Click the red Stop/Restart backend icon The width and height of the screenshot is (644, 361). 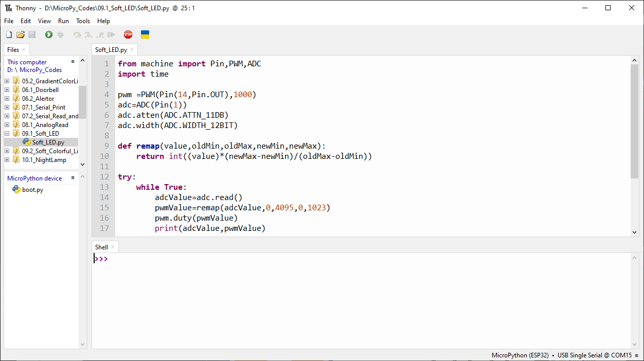coord(128,34)
